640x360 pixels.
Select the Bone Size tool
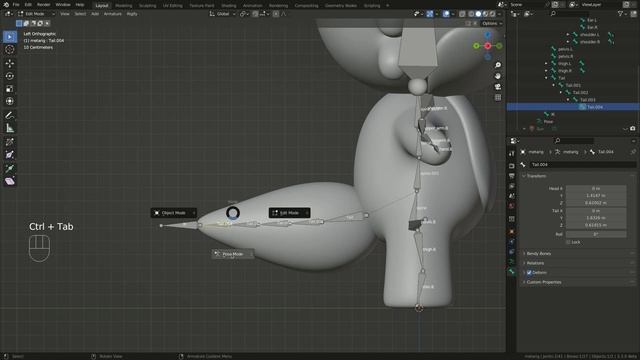point(10,155)
